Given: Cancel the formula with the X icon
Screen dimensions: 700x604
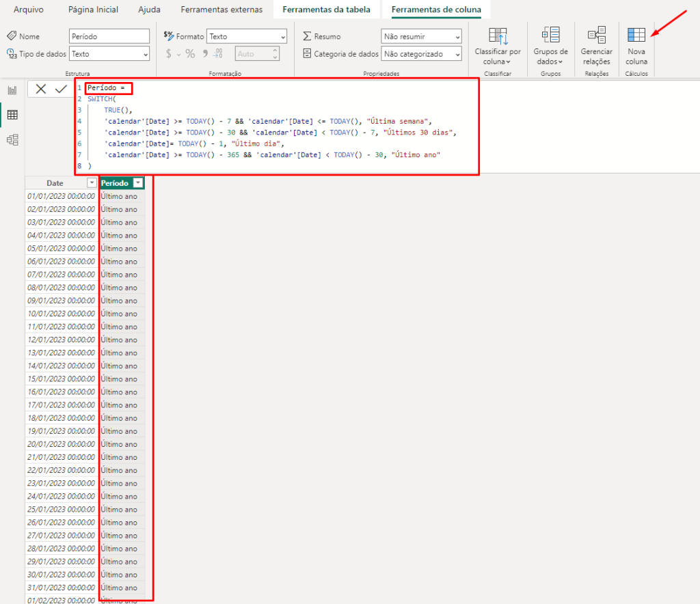Looking at the screenshot, I should 41,89.
